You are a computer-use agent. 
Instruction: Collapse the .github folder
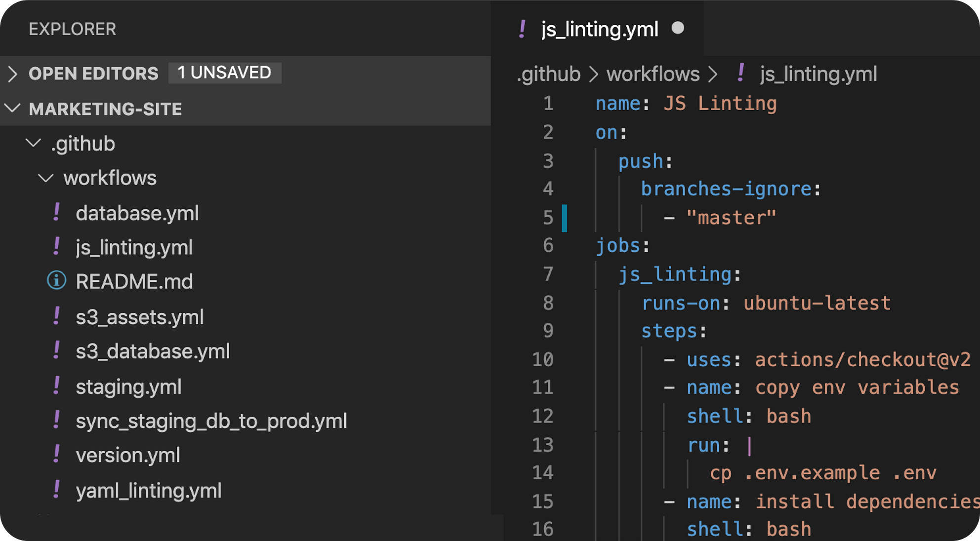33,143
